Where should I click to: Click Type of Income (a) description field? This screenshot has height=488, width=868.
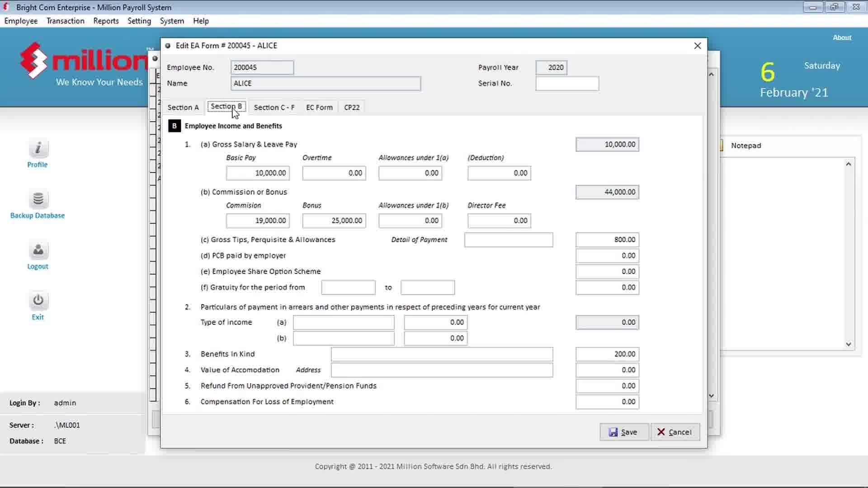point(344,323)
